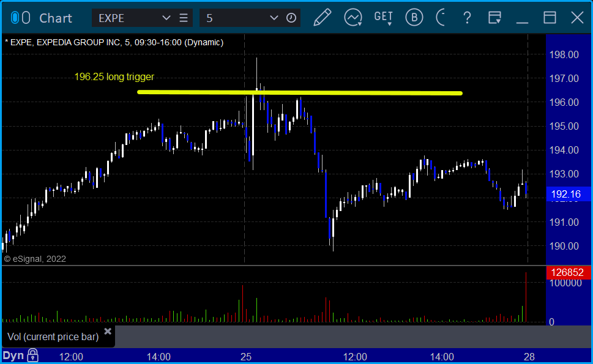This screenshot has width=593, height=364.
Task: Click the circled B icon
Action: tap(414, 18)
